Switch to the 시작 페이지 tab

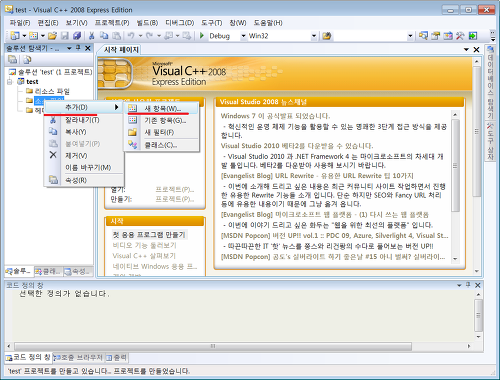coord(121,50)
